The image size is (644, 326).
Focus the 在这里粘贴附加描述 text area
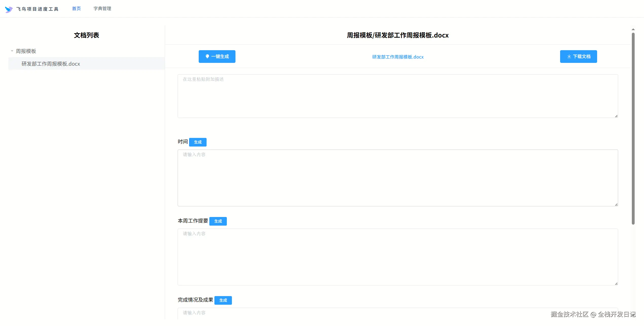coord(398,96)
